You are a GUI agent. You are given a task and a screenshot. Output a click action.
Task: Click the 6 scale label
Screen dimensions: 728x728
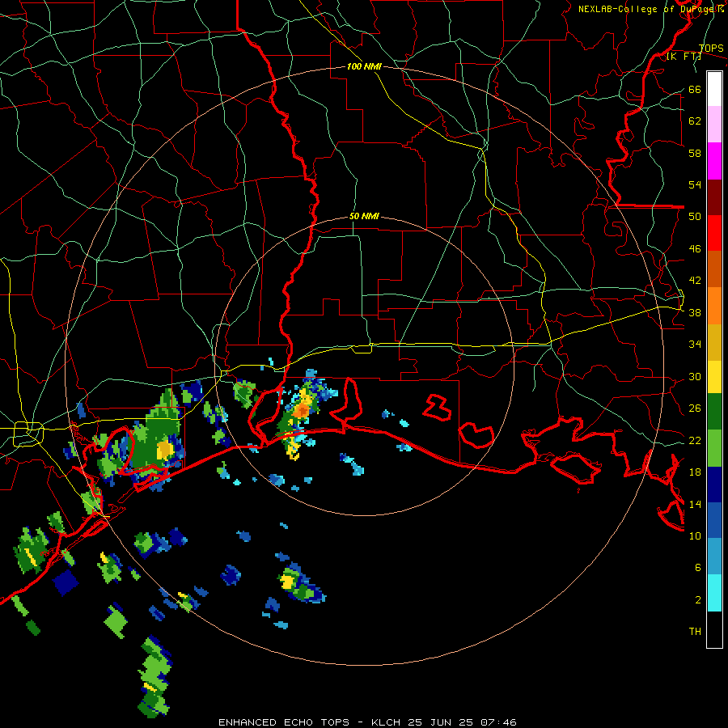tap(698, 567)
